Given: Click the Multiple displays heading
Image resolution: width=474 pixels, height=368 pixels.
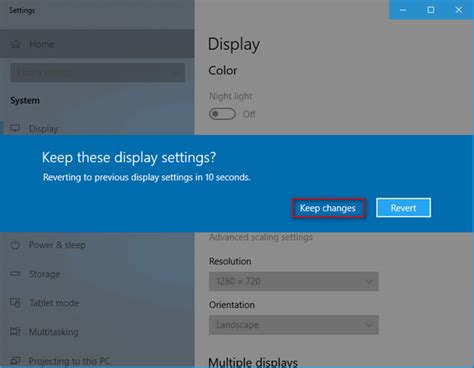Looking at the screenshot, I should pos(253,362).
